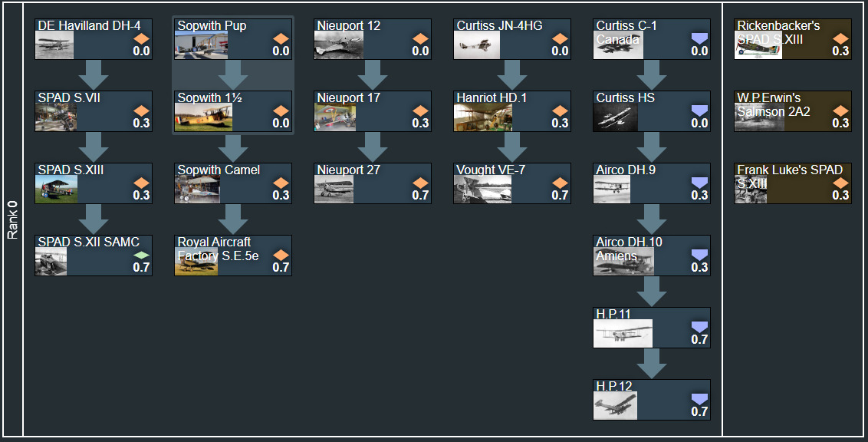Select the Curtiss JN-4HG aircraft card
868x442 pixels.
pyautogui.click(x=512, y=38)
